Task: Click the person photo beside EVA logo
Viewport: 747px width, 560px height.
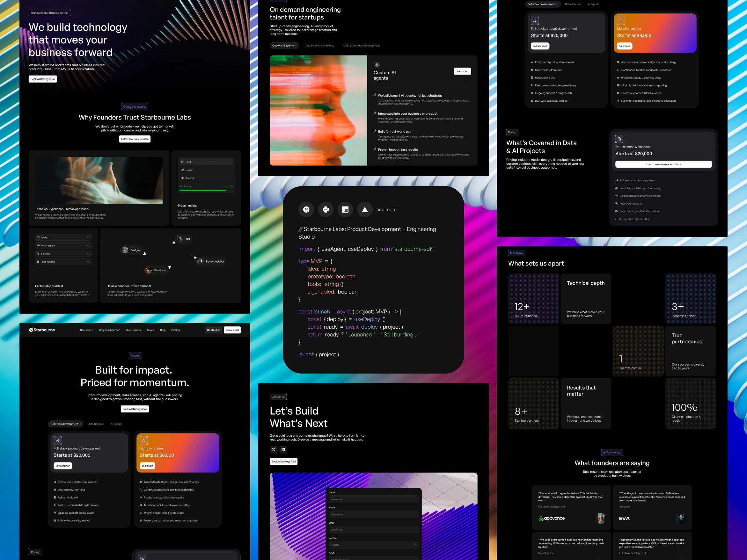Action: 681,518
